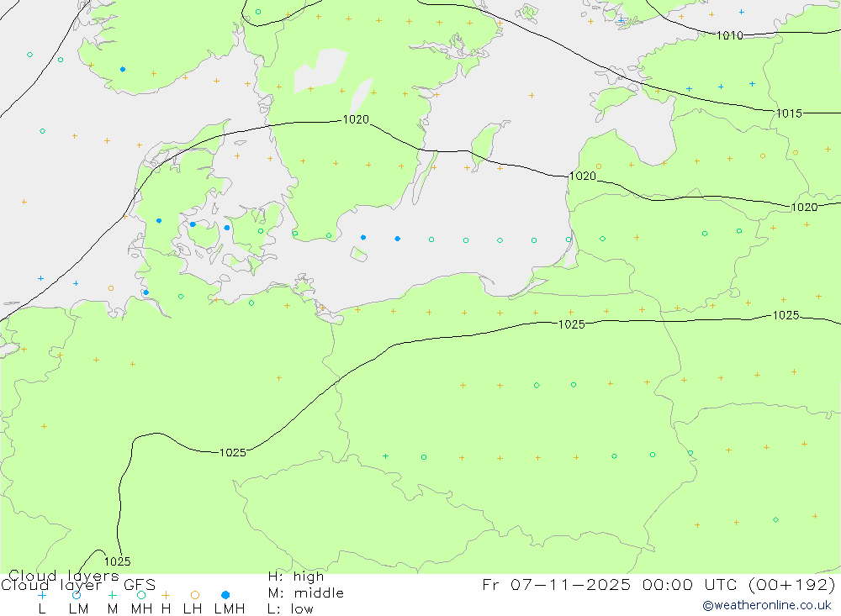The width and height of the screenshot is (841, 616).
Task: Click the GFS model label
Action: coord(140,585)
